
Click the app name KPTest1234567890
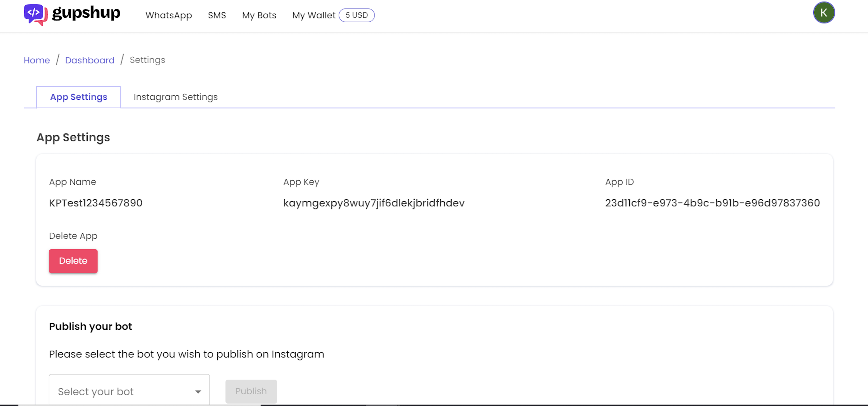click(x=96, y=203)
